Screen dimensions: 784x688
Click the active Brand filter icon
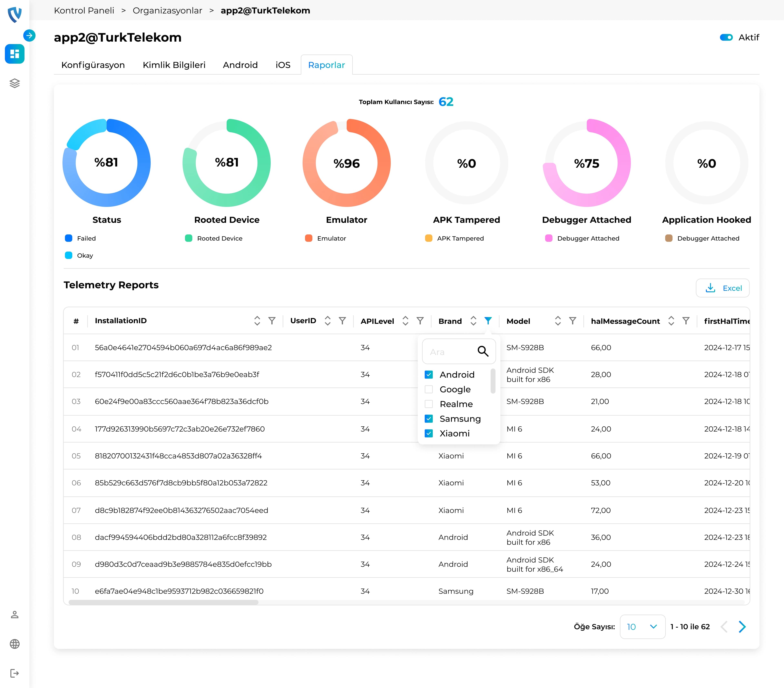click(x=488, y=321)
